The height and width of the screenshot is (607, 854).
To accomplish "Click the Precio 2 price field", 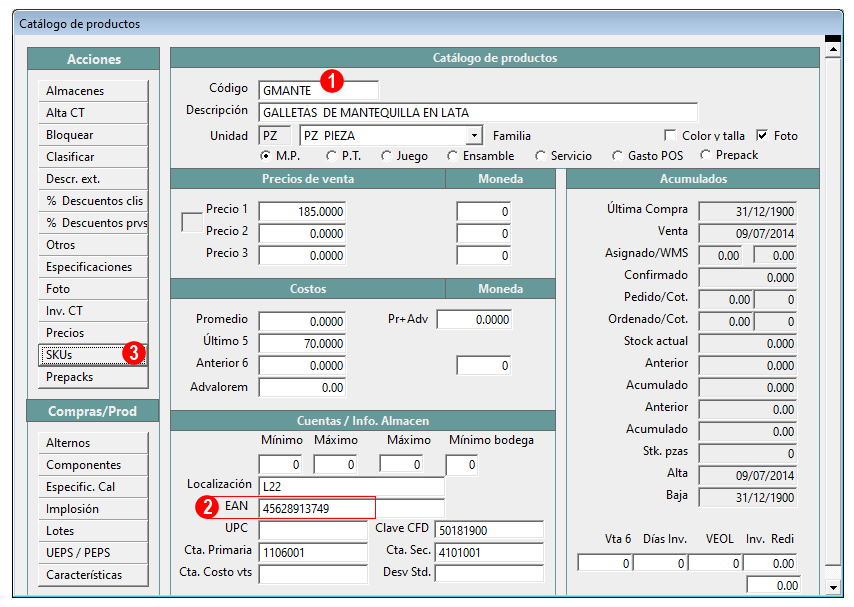I will (x=302, y=233).
